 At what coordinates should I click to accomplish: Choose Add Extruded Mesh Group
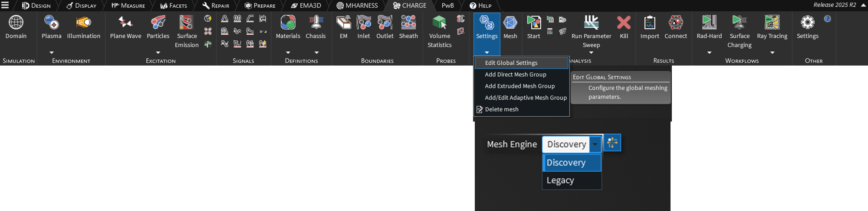(x=519, y=86)
